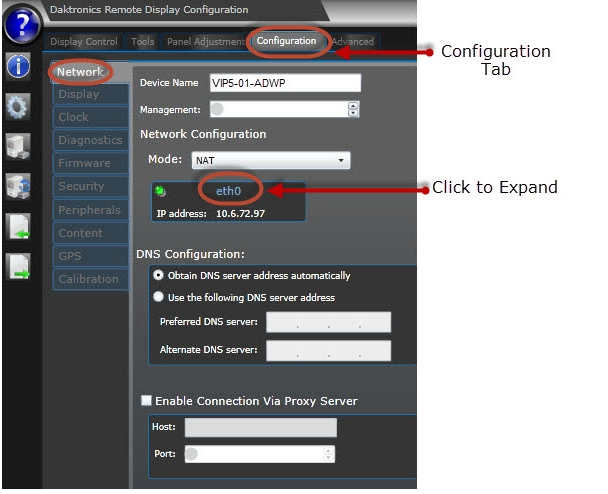Open the blue information icon
Image resolution: width=608 pixels, height=494 pixels.
click(x=18, y=66)
